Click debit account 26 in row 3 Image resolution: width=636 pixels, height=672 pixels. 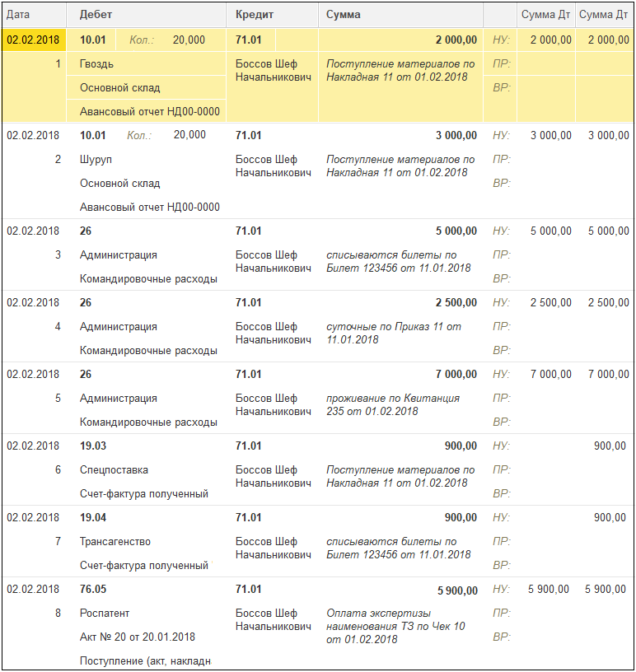click(x=86, y=231)
